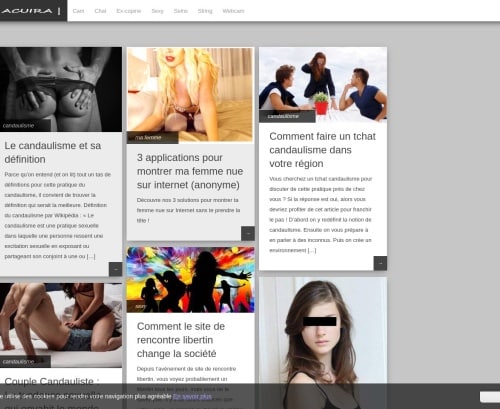Open the Chat menu item
Image resolution: width=500 pixels, height=409 pixels.
coord(100,11)
